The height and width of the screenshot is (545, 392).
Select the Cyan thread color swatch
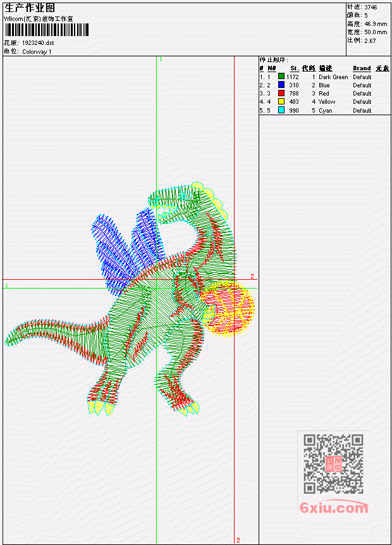281,110
